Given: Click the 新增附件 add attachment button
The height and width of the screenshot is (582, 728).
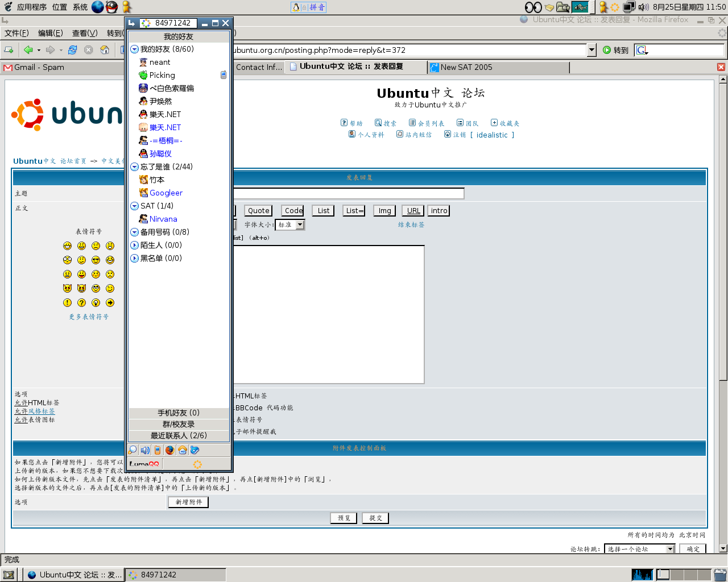Looking at the screenshot, I should point(188,502).
